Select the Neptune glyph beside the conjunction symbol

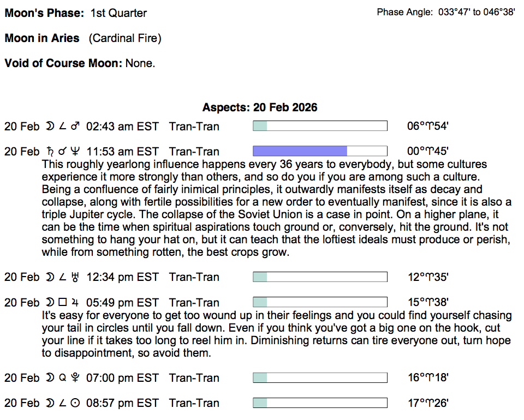[x=76, y=152]
